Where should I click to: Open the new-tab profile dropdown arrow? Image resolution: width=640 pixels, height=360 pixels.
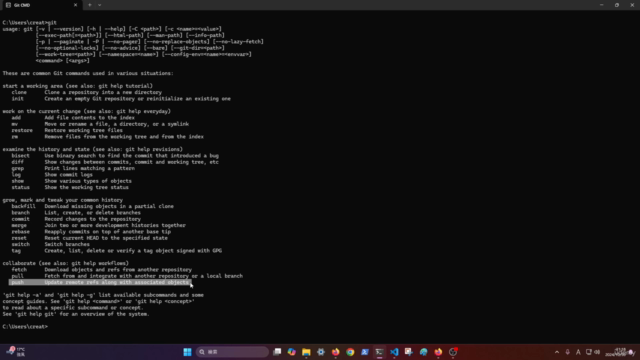(x=100, y=5)
